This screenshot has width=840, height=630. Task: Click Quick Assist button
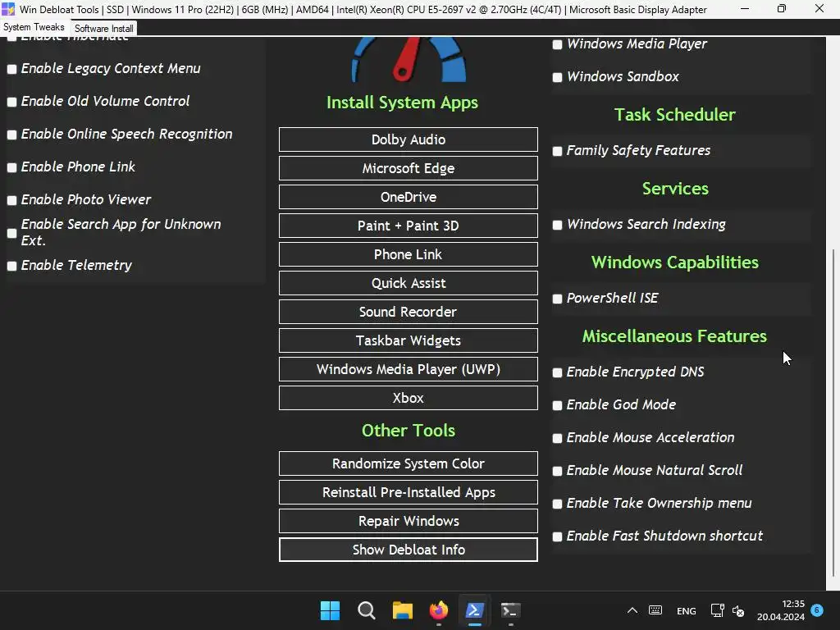(409, 283)
